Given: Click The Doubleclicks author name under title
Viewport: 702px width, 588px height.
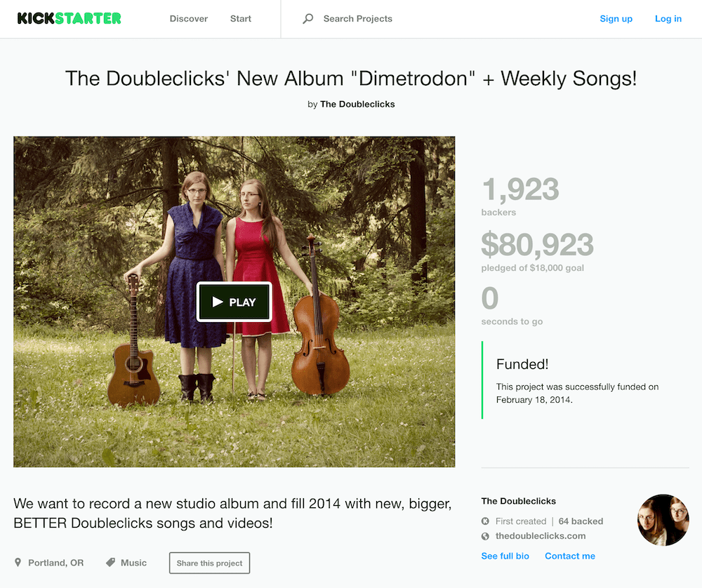Looking at the screenshot, I should pos(357,105).
